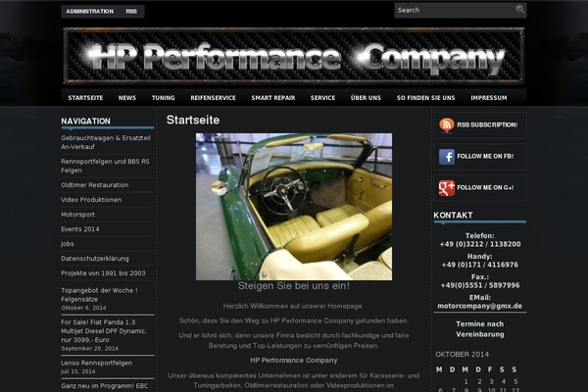Click the search magnifier icon
588x392 pixels.
coord(519,9)
